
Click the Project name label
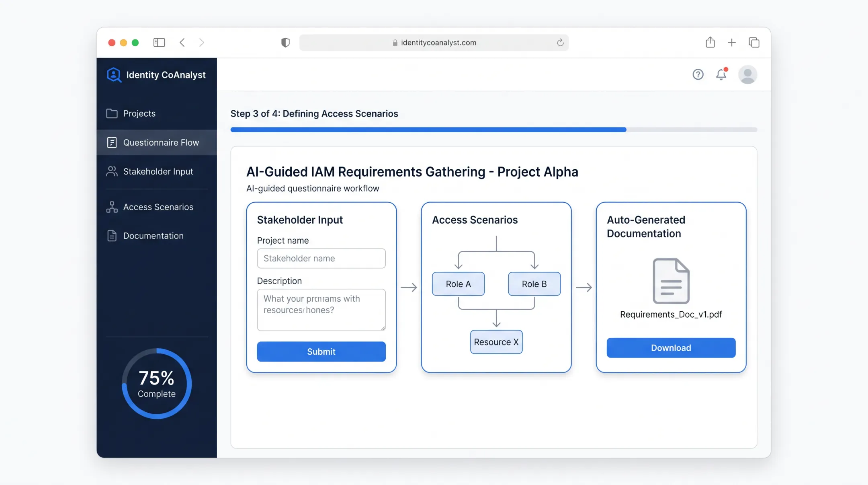point(283,240)
